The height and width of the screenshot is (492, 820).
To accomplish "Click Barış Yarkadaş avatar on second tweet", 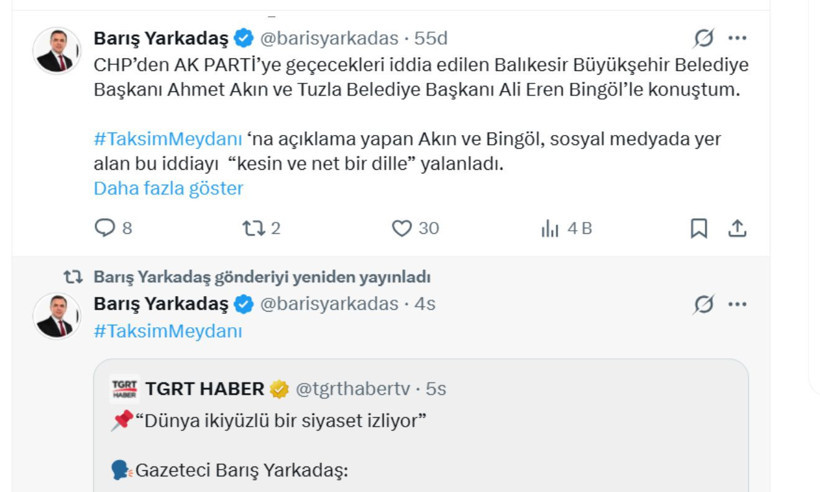I will point(57,316).
